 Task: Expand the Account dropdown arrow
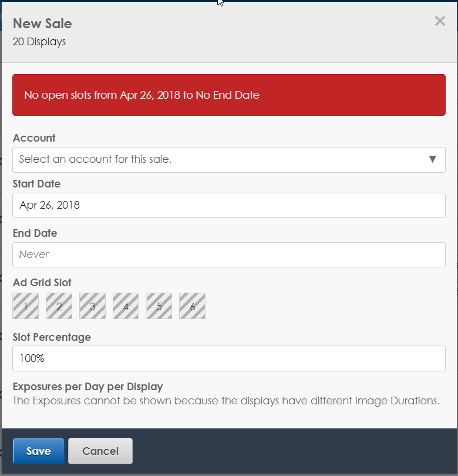coord(433,159)
